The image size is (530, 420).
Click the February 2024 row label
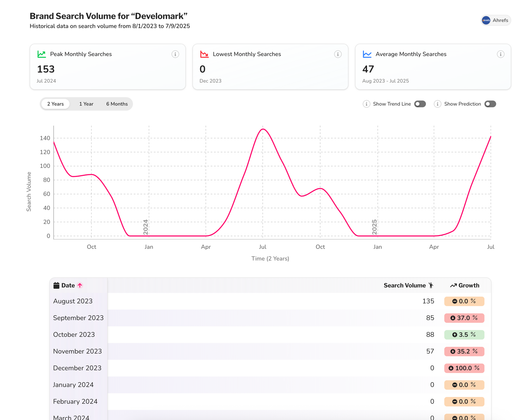(75, 401)
